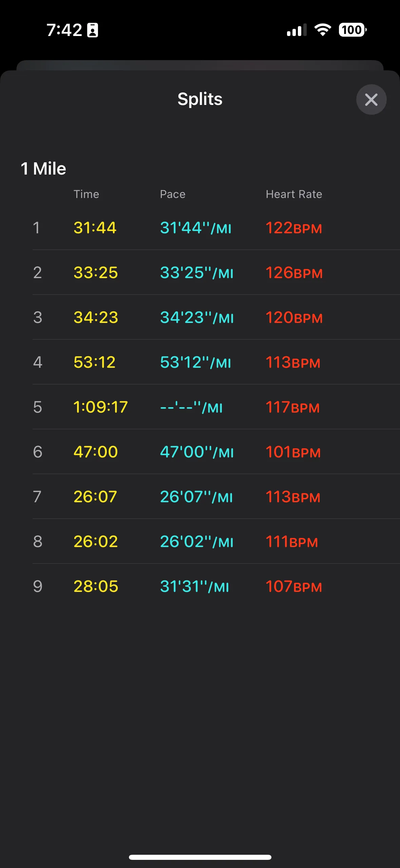Tap the 34'23''/MI pace value
Image resolution: width=400 pixels, height=868 pixels.
click(197, 318)
